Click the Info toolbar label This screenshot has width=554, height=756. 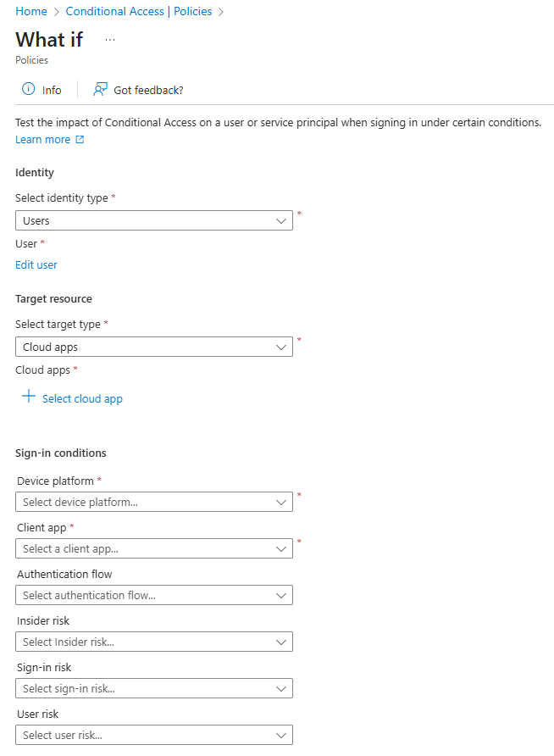(x=52, y=90)
